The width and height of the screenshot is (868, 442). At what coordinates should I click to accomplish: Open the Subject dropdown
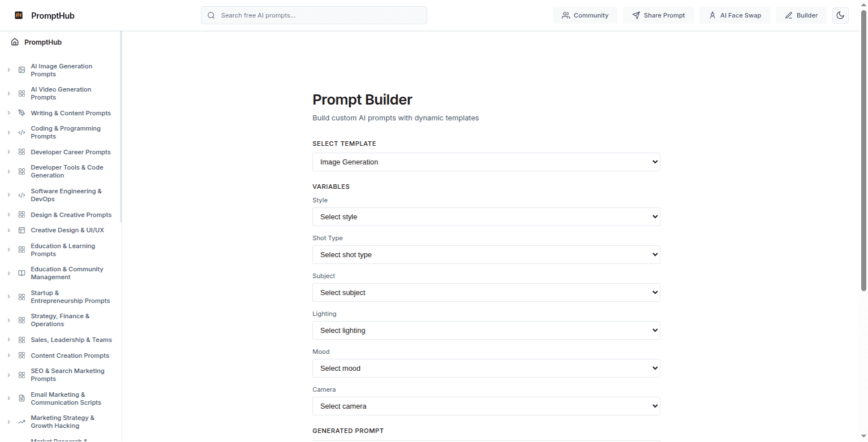click(x=486, y=293)
